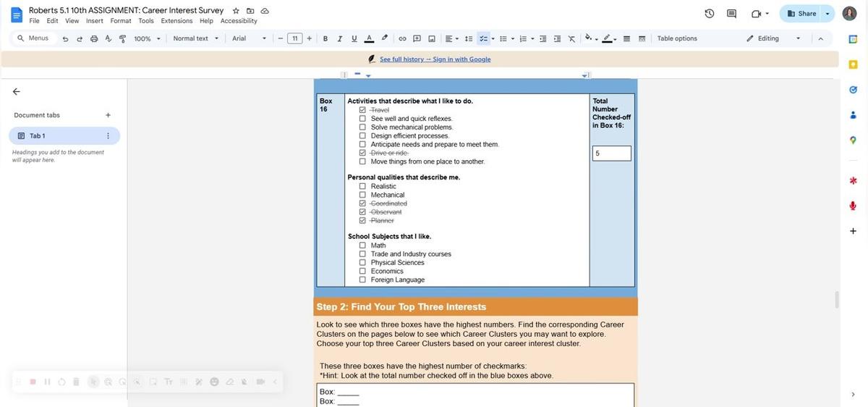Open the table border color pen
This screenshot has width=868, height=407.
coord(607,38)
